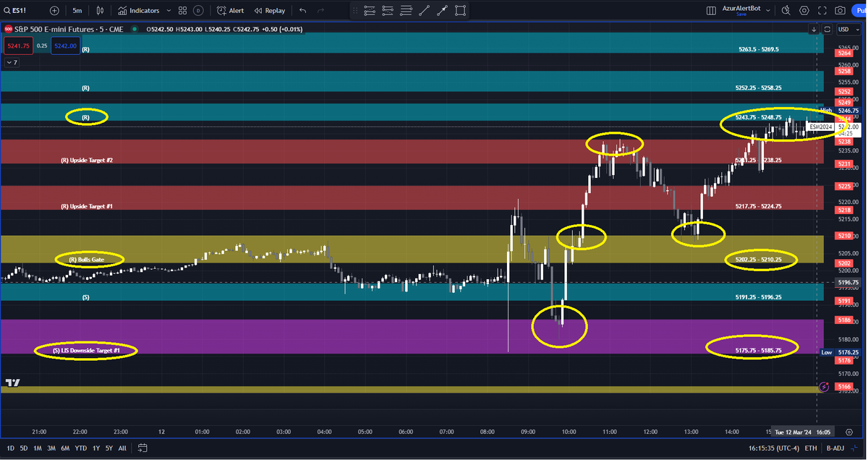Undo the last chart action
This screenshot has width=868, height=460.
303,11
